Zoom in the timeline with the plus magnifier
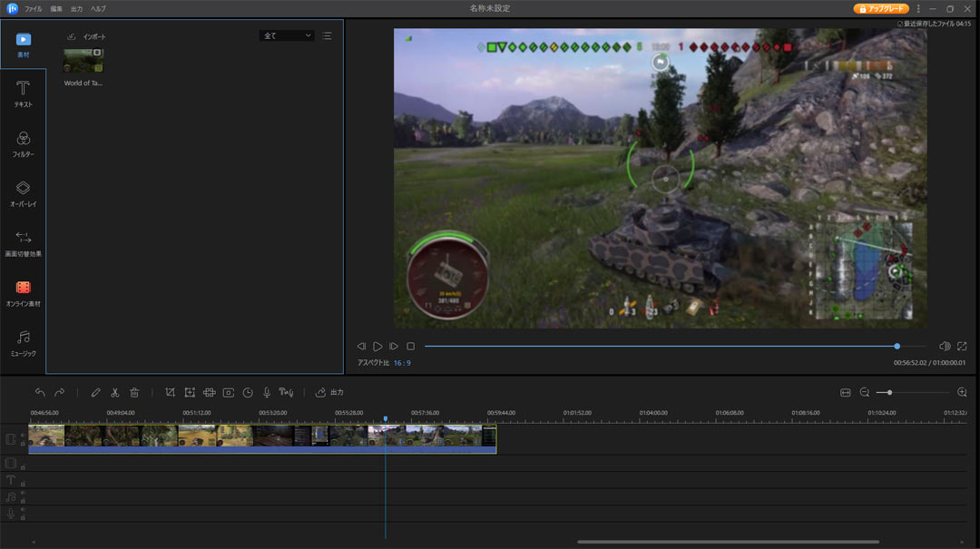The height and width of the screenshot is (549, 980). coord(962,392)
